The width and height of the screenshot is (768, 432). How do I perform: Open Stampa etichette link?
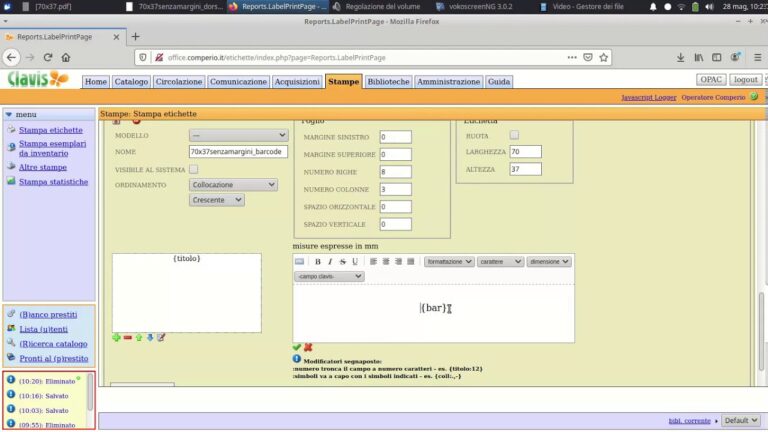pyautogui.click(x=50, y=130)
